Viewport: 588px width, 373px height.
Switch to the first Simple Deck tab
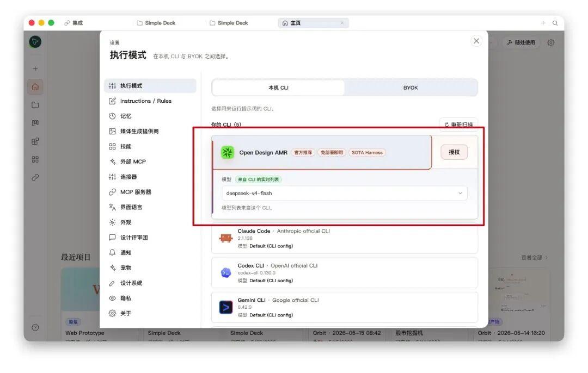click(x=156, y=23)
